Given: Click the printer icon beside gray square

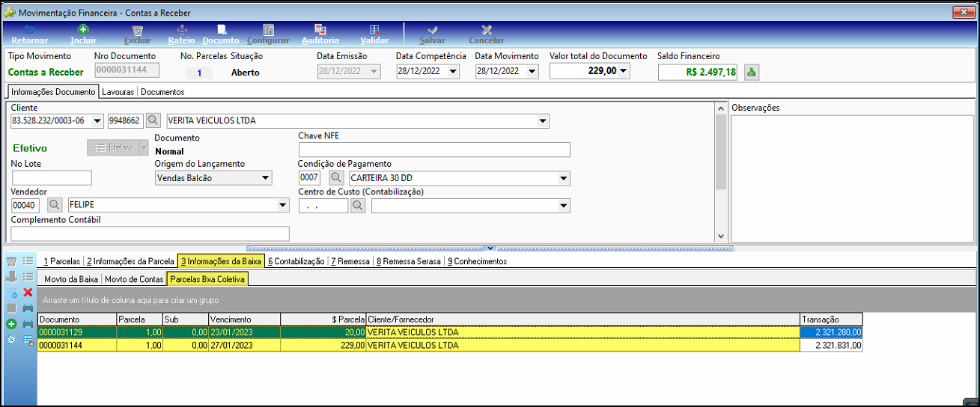Looking at the screenshot, I should pos(28,308).
